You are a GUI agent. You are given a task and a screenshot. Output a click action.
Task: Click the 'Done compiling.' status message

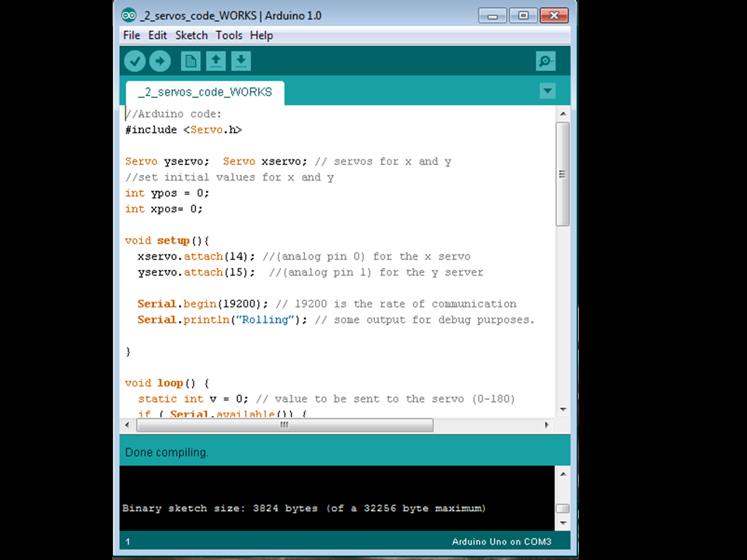tap(167, 452)
